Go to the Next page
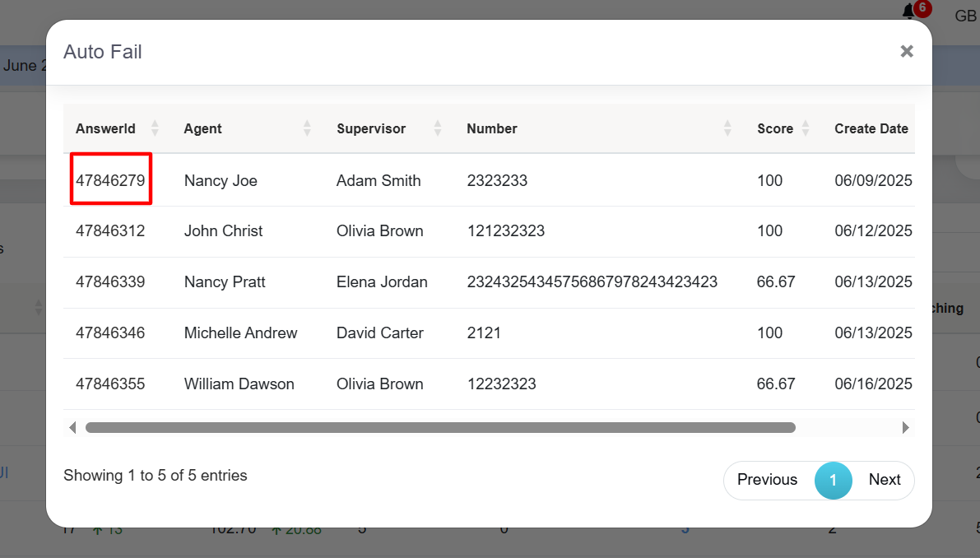This screenshot has width=980, height=558. (x=885, y=480)
